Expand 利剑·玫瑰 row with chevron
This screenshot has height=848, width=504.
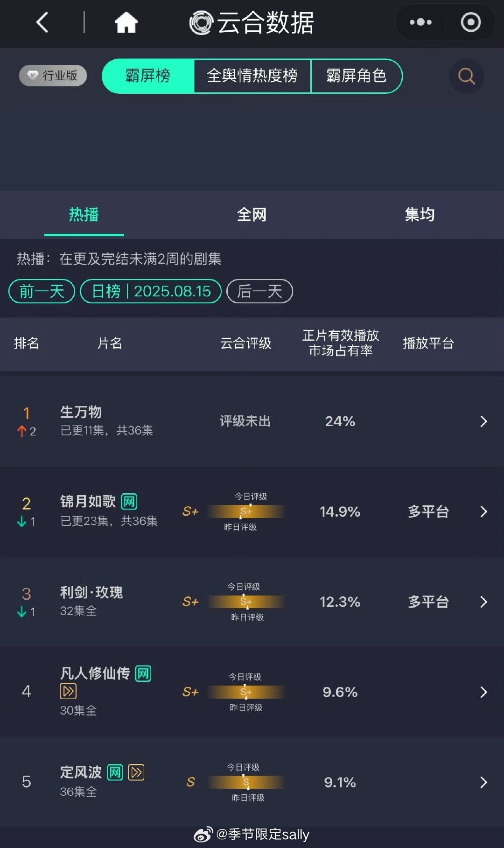[483, 602]
